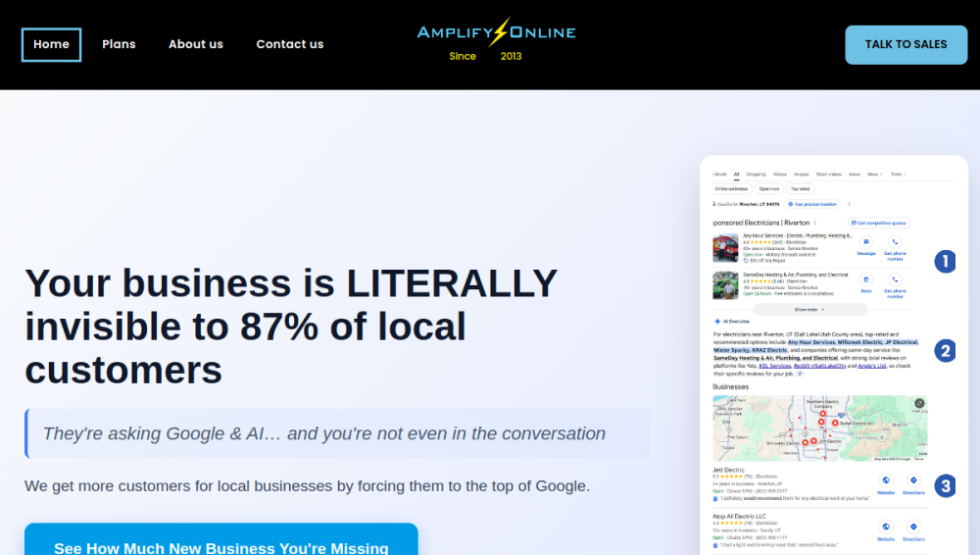Click the Jett Electric listing title
The height and width of the screenshot is (555, 980).
[x=729, y=470]
